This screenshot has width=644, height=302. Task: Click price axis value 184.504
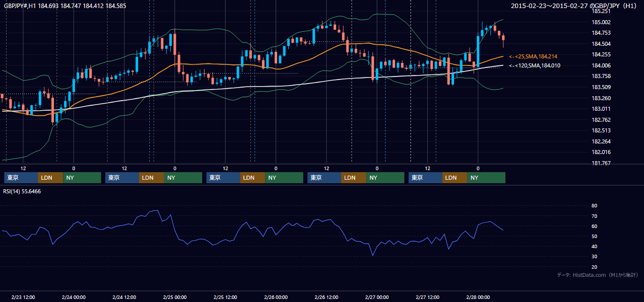tap(601, 44)
